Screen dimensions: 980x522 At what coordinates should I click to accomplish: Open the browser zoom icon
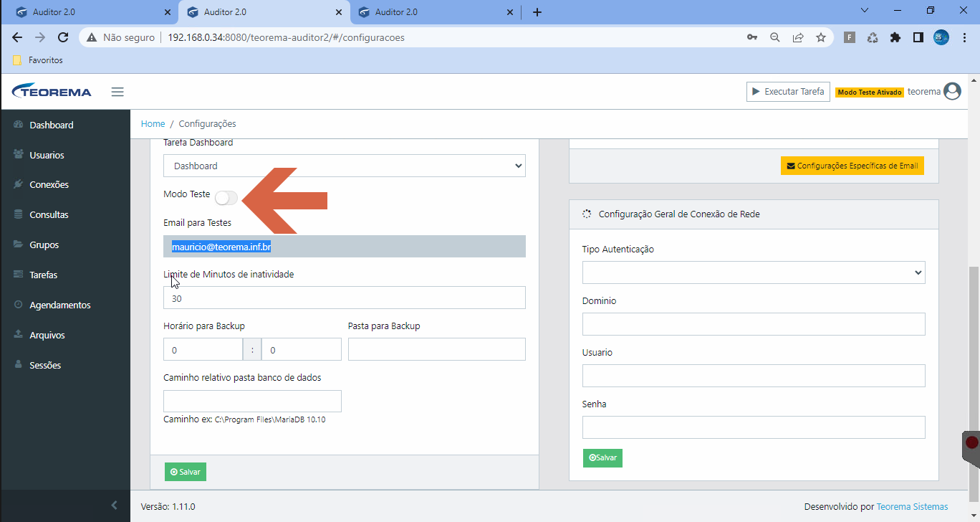(775, 37)
